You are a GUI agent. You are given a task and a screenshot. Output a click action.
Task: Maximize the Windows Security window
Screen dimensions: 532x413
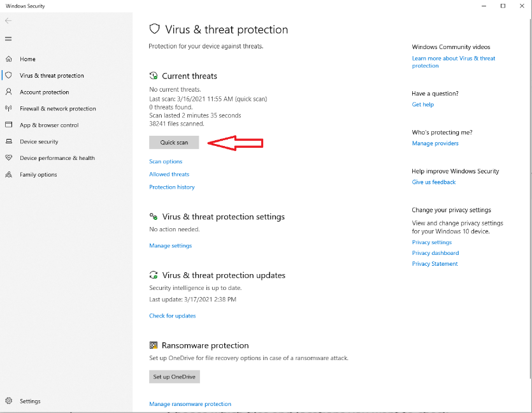[x=503, y=6]
